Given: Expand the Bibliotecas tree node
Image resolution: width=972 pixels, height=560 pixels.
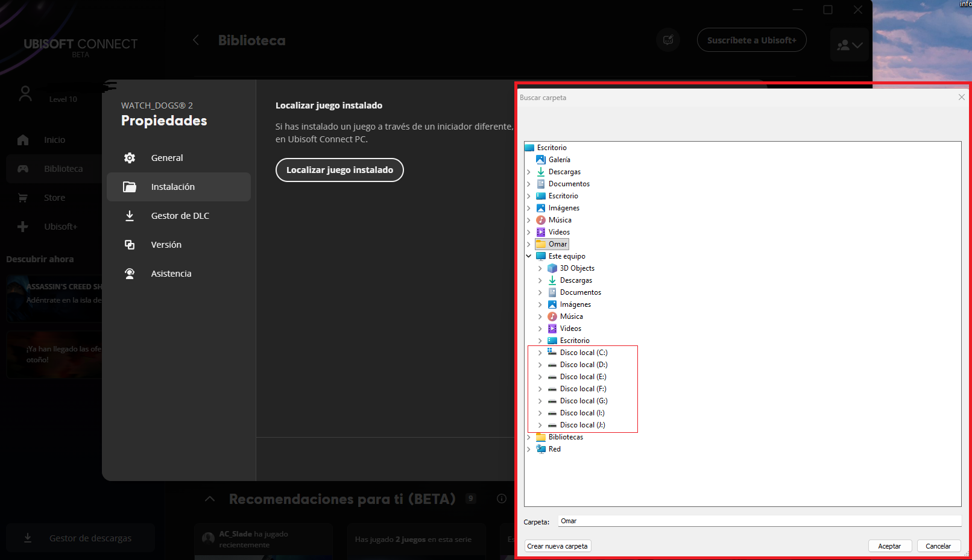Looking at the screenshot, I should pos(529,437).
